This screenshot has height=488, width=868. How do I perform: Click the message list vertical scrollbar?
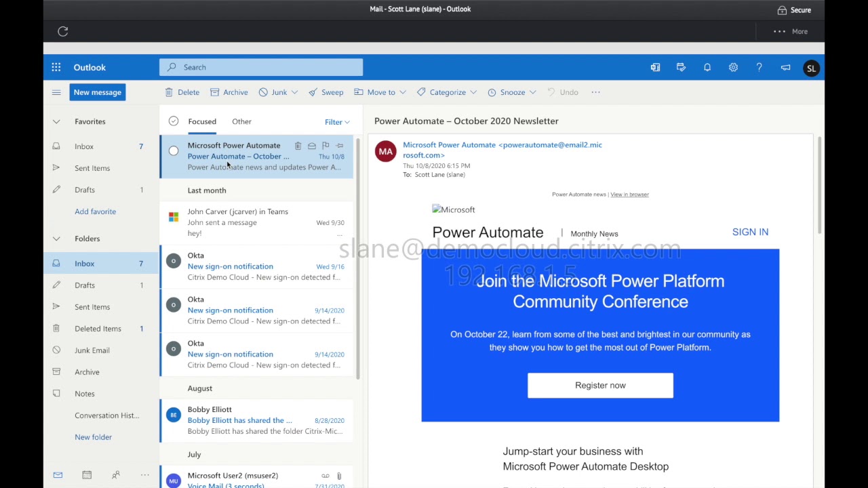pyautogui.click(x=357, y=258)
